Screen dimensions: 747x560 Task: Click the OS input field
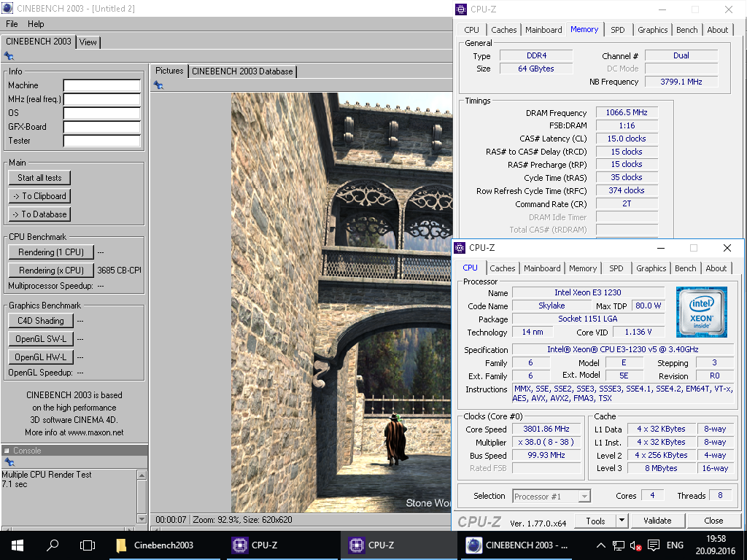[102, 113]
